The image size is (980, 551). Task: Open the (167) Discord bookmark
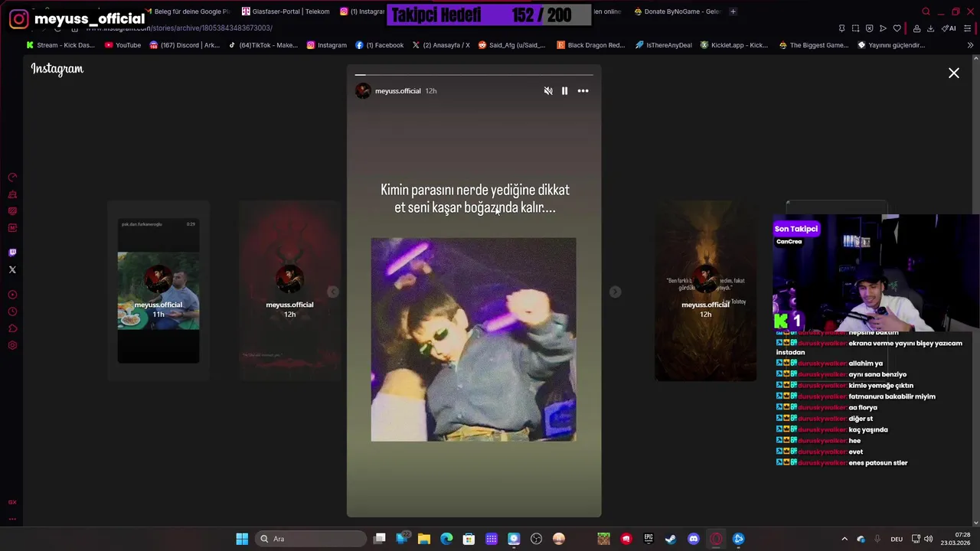pyautogui.click(x=185, y=45)
